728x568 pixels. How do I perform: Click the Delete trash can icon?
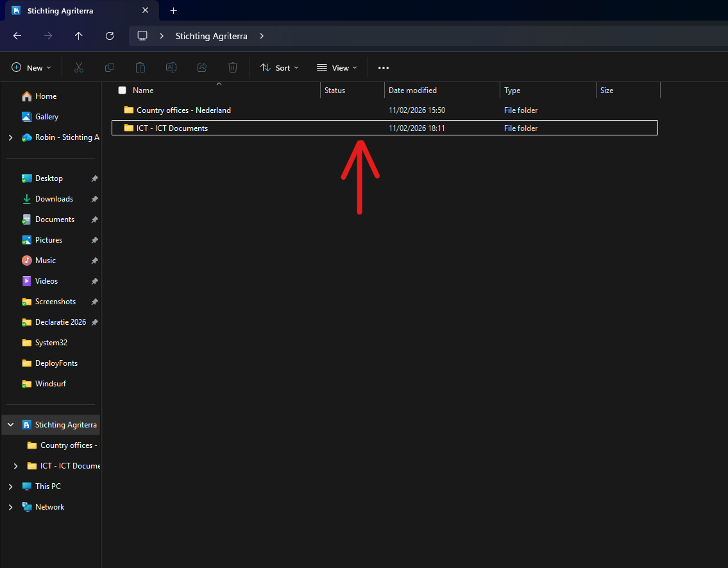coord(233,68)
